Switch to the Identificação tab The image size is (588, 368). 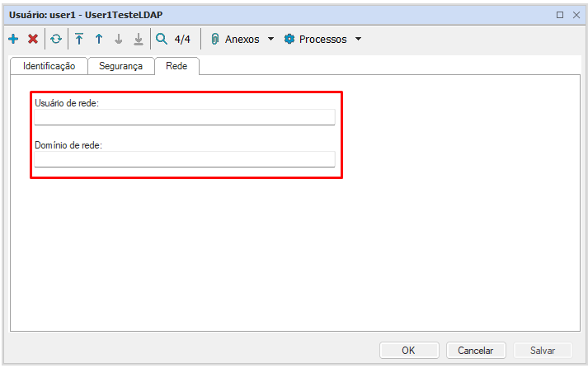click(x=49, y=66)
